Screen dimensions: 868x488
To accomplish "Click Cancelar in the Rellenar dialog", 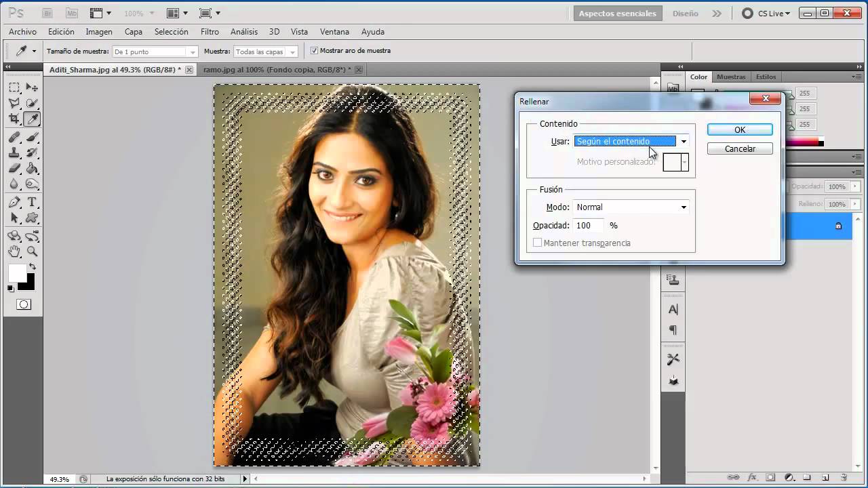I will [740, 149].
